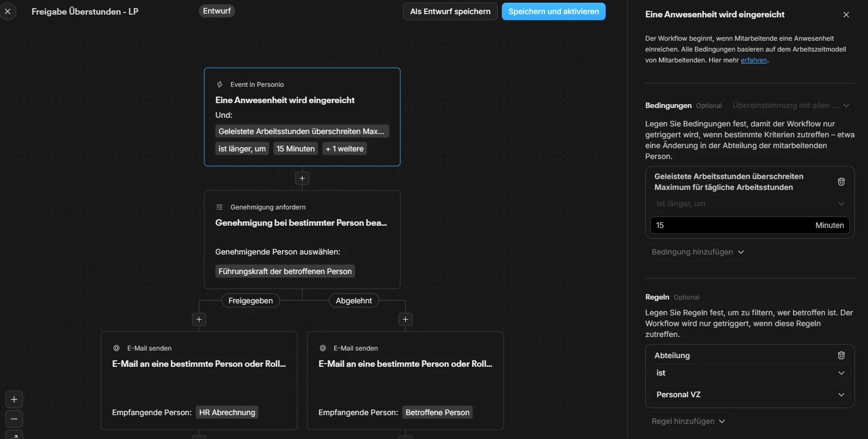Click 'Als Entwurf speichern' button

450,11
